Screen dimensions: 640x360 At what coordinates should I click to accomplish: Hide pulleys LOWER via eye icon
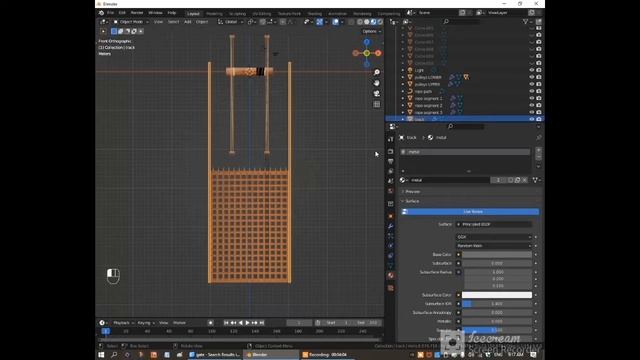531,77
